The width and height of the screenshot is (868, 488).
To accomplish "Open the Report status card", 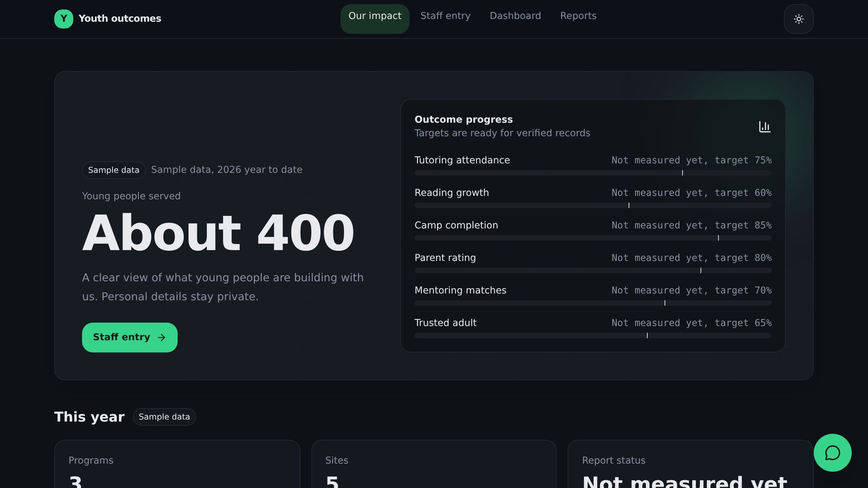I will pos(690,464).
